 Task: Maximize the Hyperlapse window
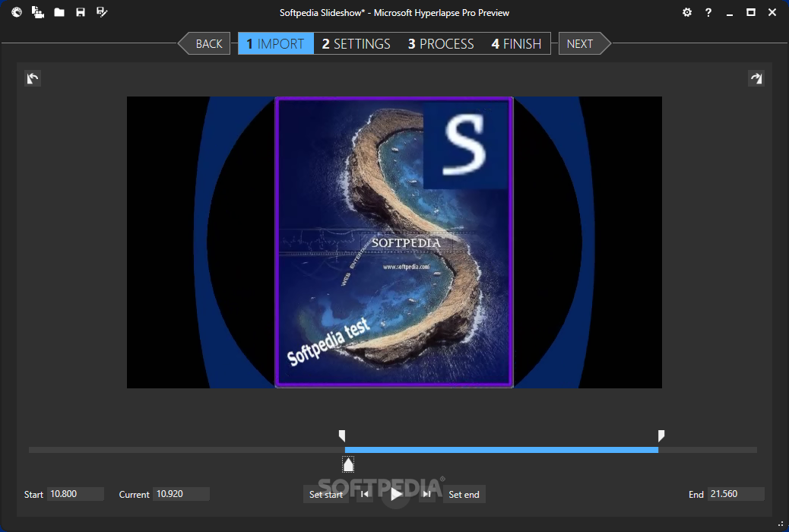click(751, 13)
